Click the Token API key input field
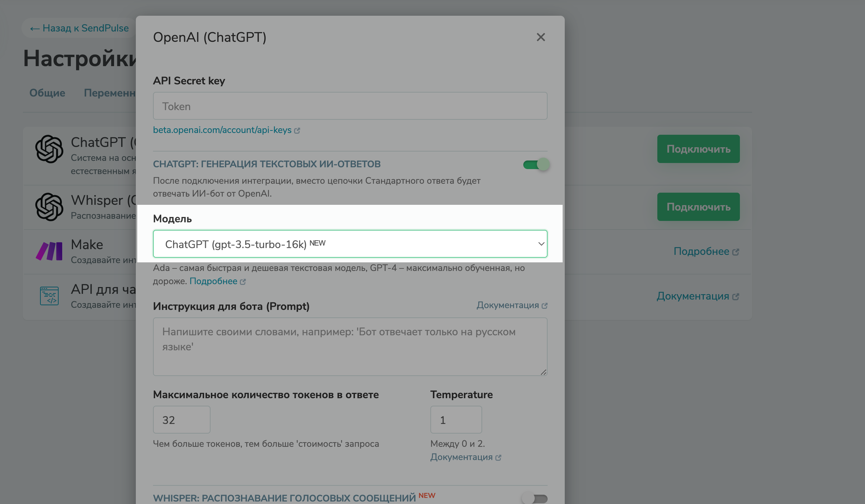Image resolution: width=865 pixels, height=504 pixels. (x=350, y=106)
